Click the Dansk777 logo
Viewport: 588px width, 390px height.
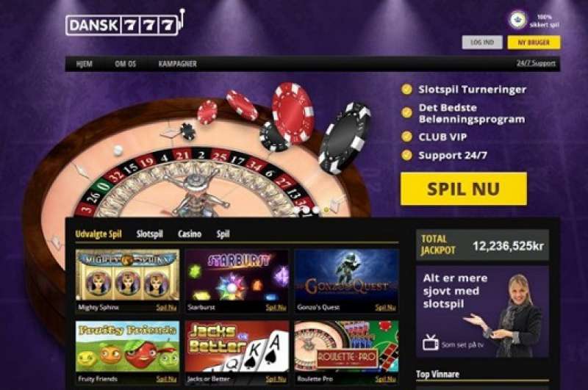click(x=125, y=24)
